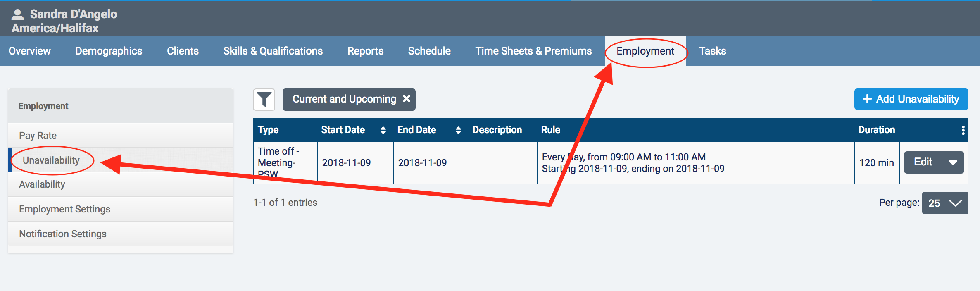The height and width of the screenshot is (291, 980).
Task: Sort by Start Date arrows
Action: pos(383,130)
